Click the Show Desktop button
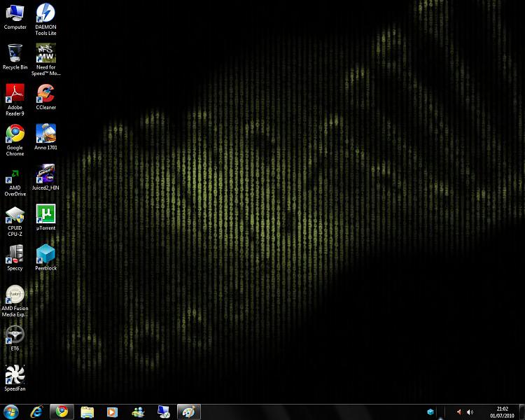The image size is (525, 420). tap(521, 412)
